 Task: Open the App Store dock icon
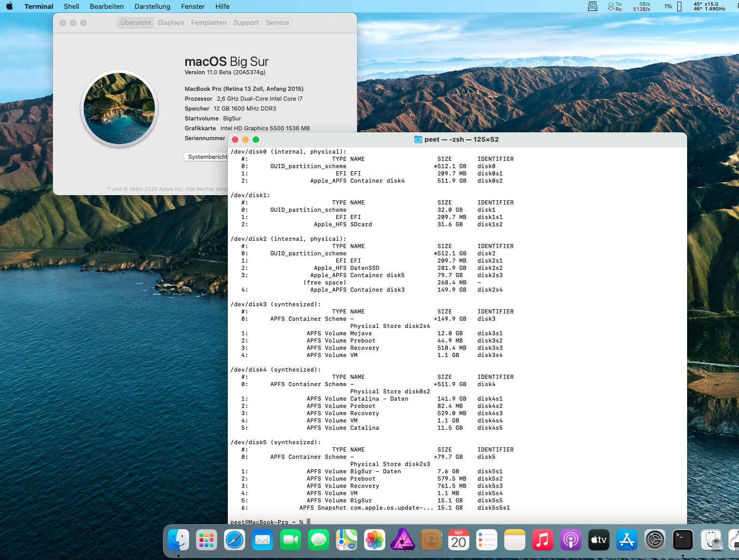tap(627, 540)
